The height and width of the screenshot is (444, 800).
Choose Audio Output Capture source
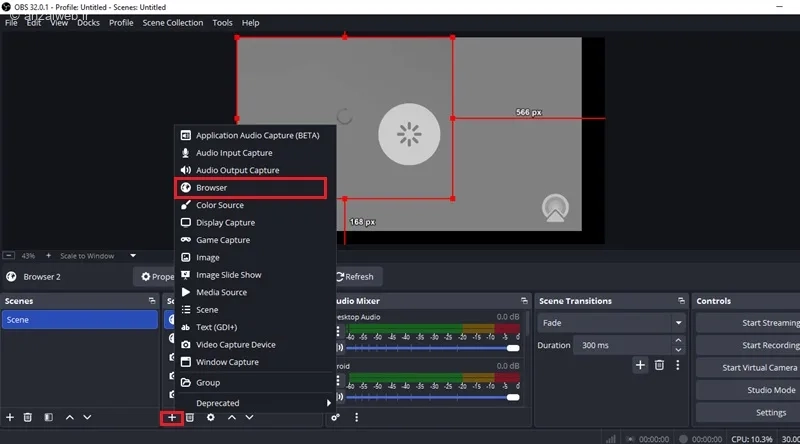(x=255, y=170)
